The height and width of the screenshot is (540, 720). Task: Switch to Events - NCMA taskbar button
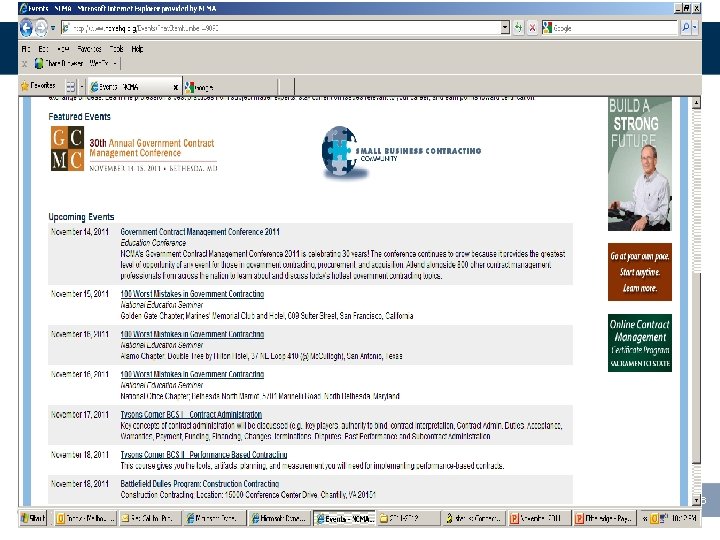coord(344,518)
